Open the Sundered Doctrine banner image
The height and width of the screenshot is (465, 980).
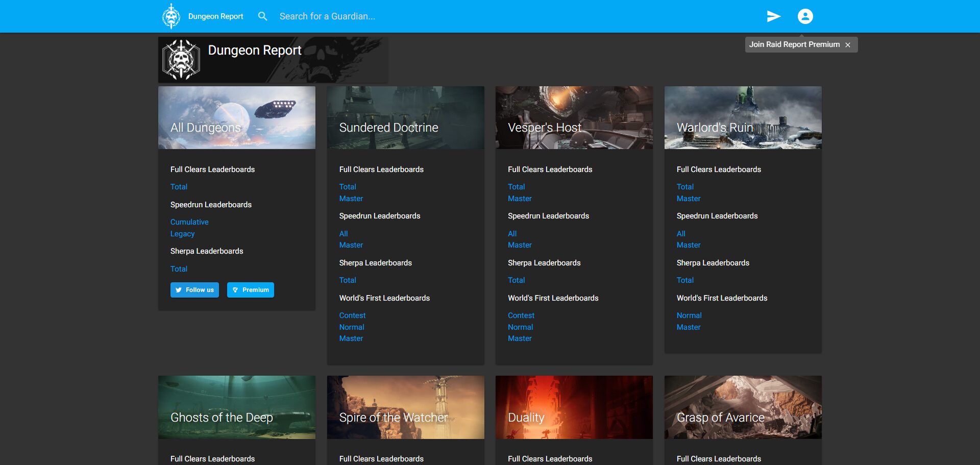tap(405, 117)
